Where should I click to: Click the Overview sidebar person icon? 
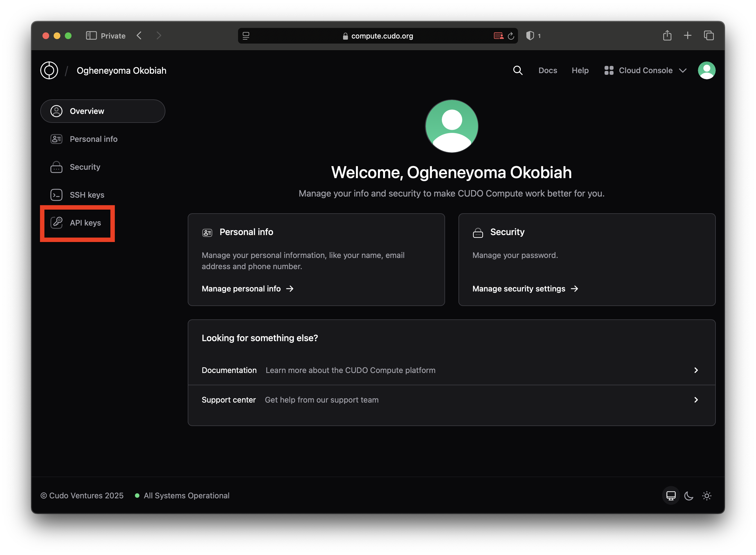tap(56, 111)
